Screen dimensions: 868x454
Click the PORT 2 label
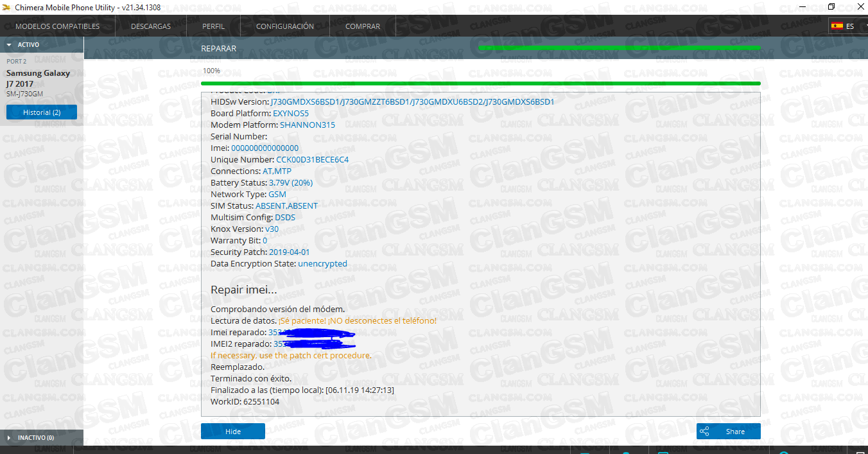(x=17, y=62)
